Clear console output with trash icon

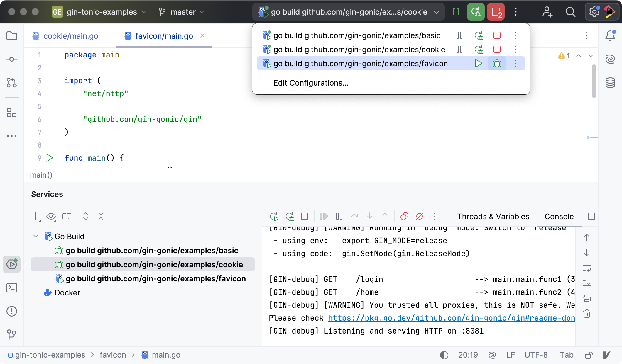(586, 314)
